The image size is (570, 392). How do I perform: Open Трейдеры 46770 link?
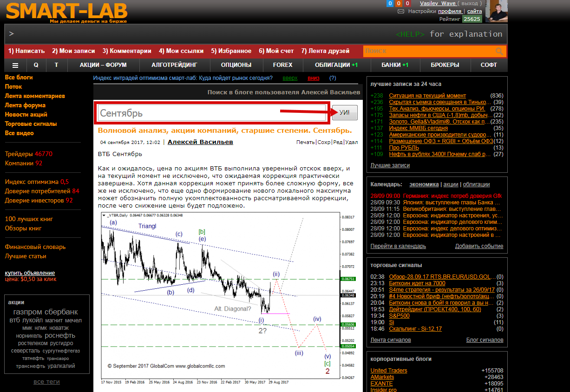[x=28, y=154]
